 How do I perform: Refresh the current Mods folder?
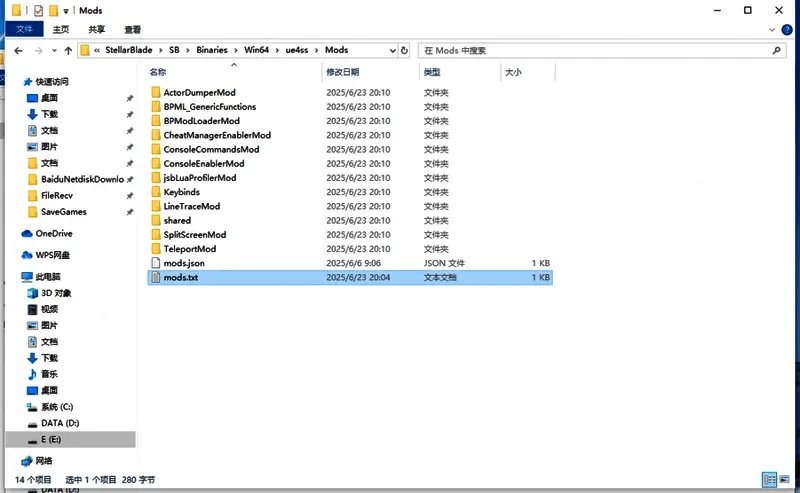pos(404,50)
